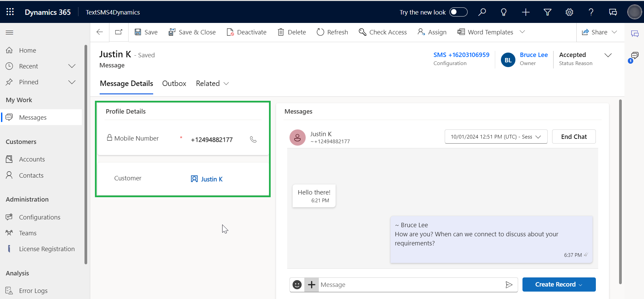Send the message with the arrow icon
The width and height of the screenshot is (644, 299).
[x=509, y=285]
